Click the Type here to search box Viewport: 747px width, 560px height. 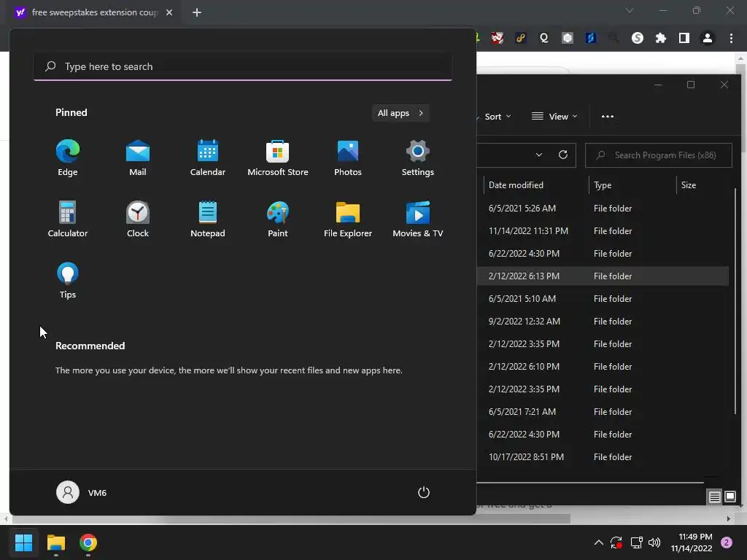[x=243, y=66]
